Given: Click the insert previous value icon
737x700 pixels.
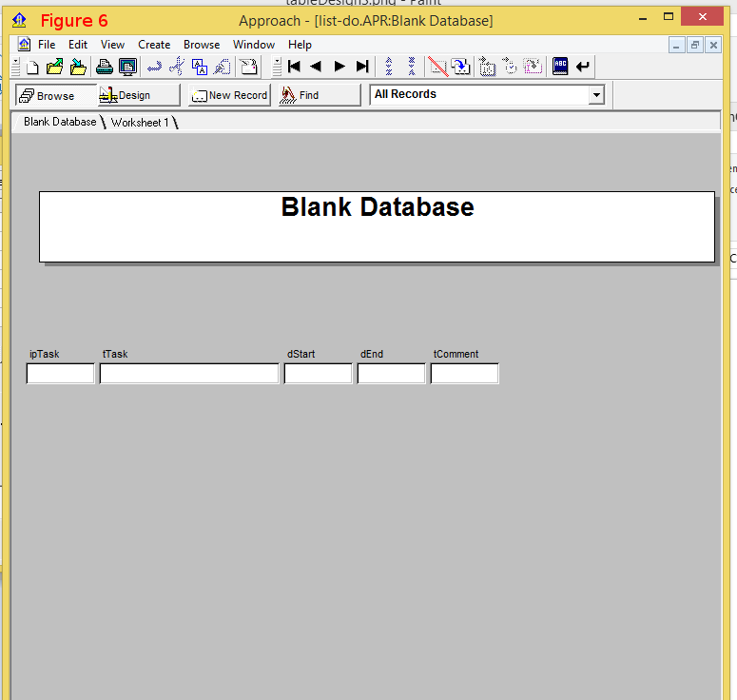Looking at the screenshot, I should 533,67.
